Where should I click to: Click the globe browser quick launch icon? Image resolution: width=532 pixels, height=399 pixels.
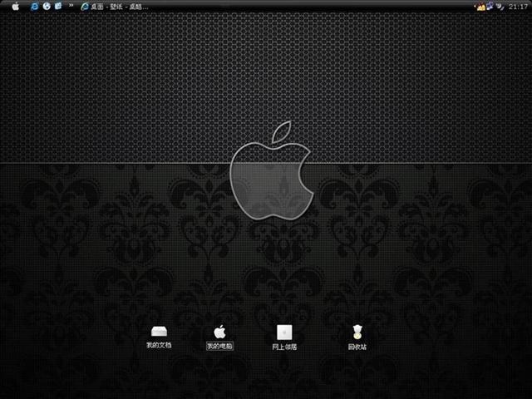point(47,6)
